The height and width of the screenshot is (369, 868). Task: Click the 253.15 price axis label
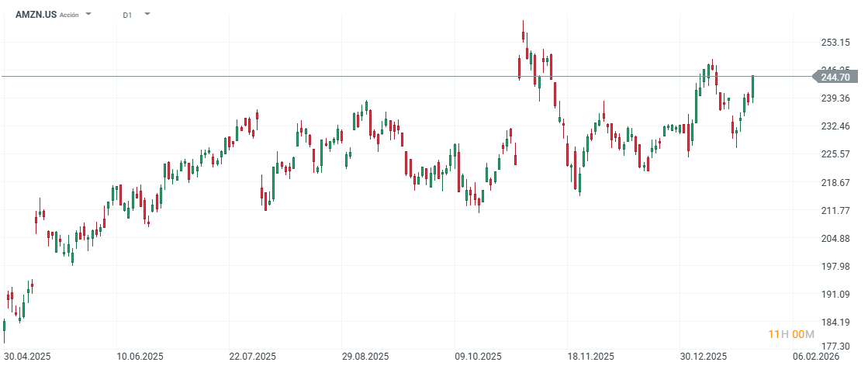click(x=835, y=42)
